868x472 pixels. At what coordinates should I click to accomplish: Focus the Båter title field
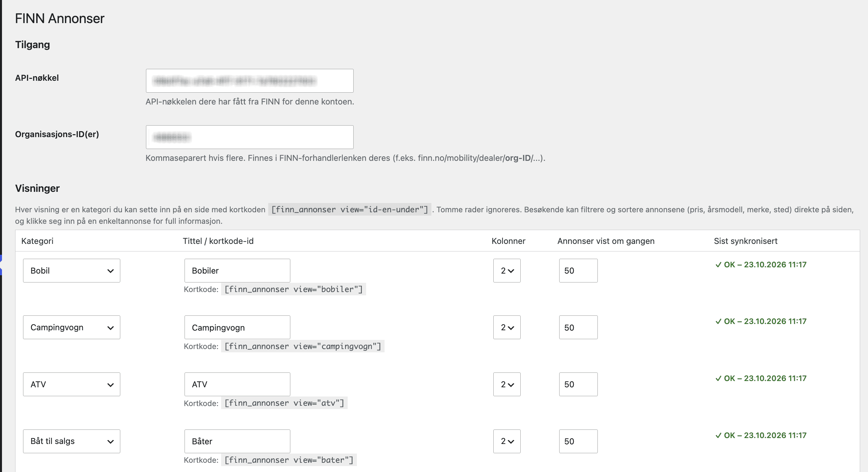pos(237,441)
